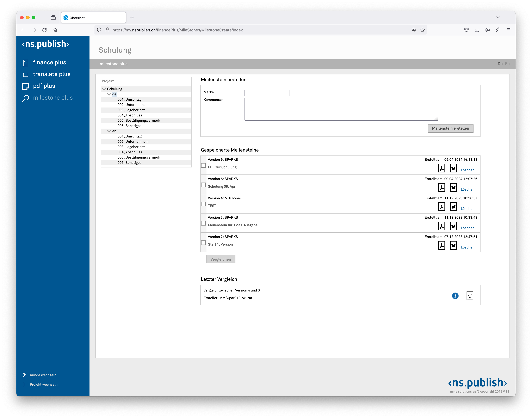Open Firefox downloads panel
The width and height of the screenshot is (532, 418).
click(x=477, y=30)
